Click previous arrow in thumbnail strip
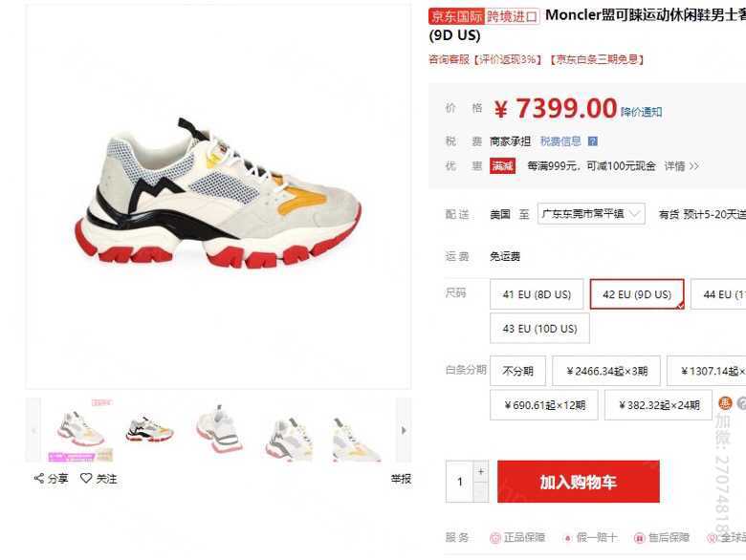The image size is (746, 560). tap(33, 431)
